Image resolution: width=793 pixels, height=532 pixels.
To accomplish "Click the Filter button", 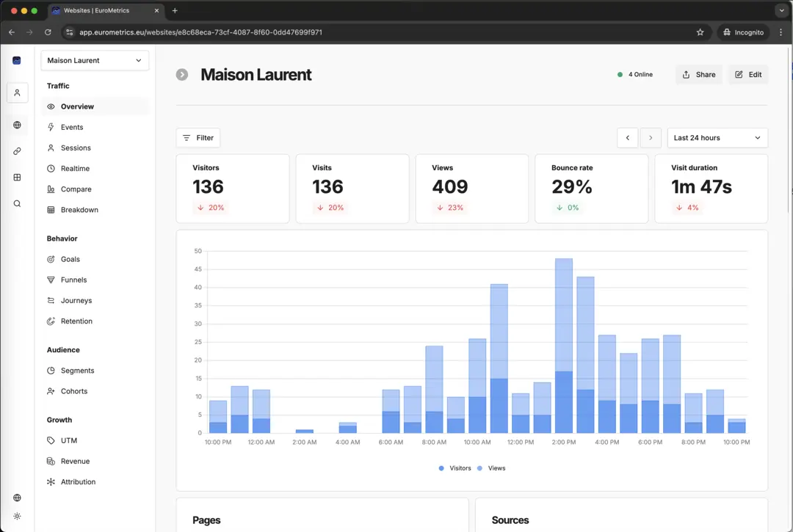I will 198,138.
